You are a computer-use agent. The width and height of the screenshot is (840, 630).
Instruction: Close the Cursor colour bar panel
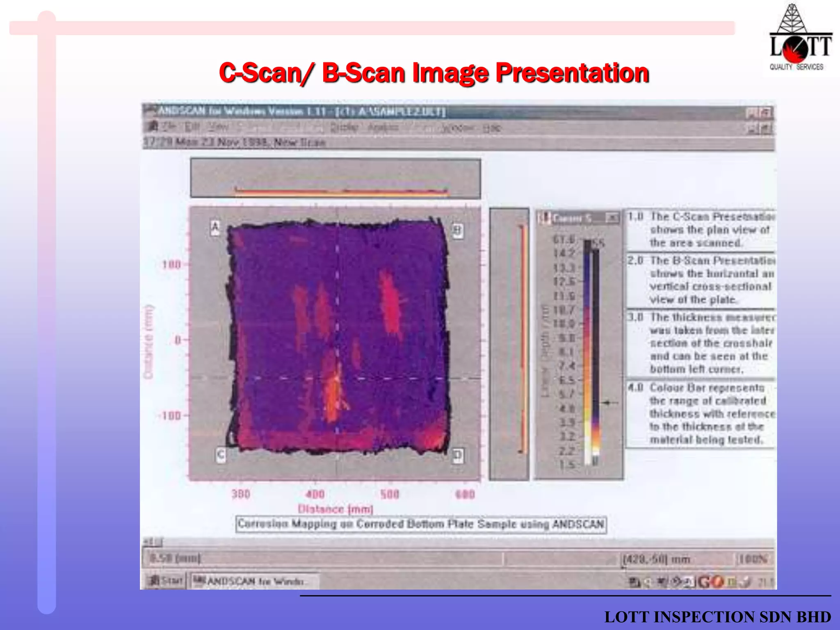point(612,218)
